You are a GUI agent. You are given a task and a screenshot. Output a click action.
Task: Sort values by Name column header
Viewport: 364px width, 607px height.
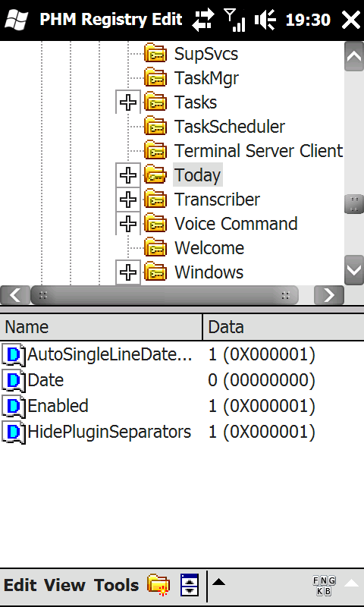101,327
